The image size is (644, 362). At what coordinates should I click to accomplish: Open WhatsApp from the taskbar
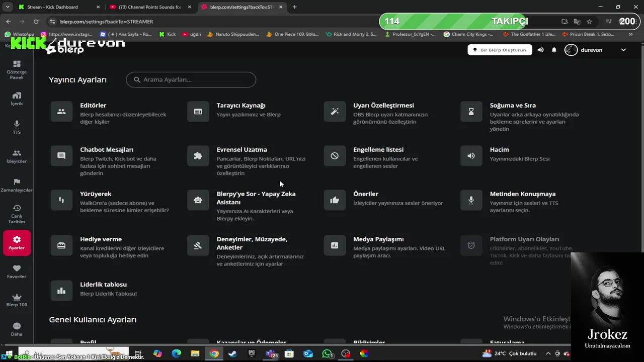coord(328,353)
